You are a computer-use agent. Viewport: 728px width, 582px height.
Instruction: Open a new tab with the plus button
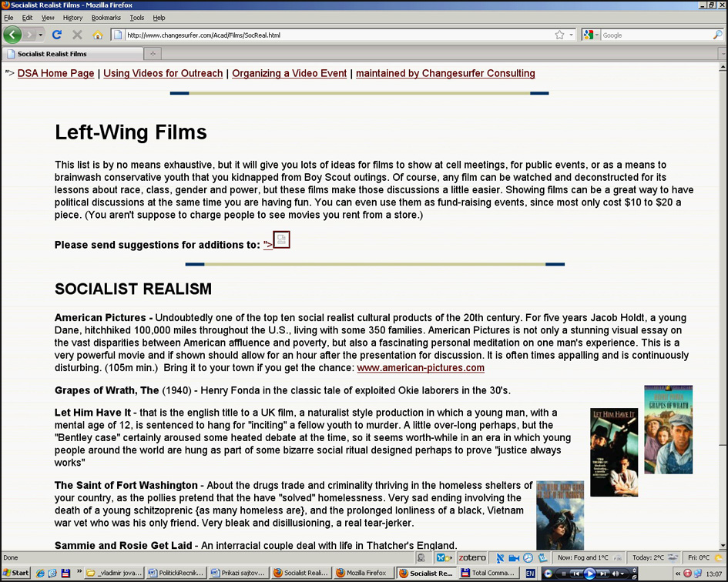click(153, 53)
